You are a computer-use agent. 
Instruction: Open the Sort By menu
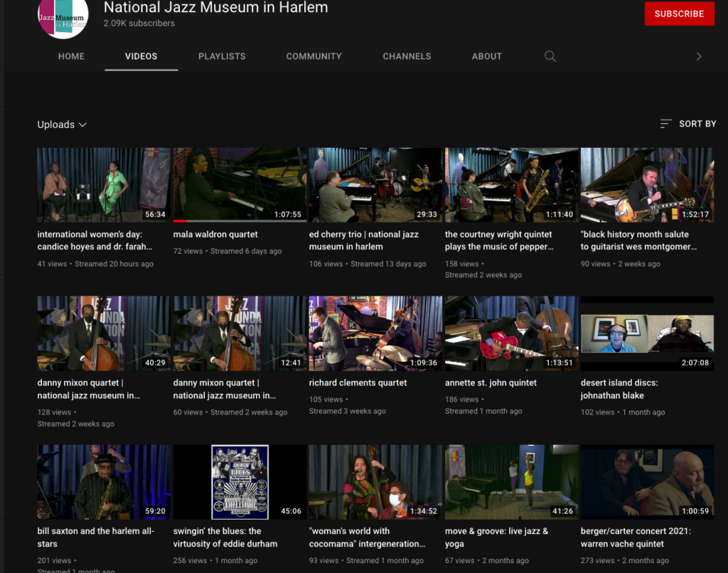687,124
